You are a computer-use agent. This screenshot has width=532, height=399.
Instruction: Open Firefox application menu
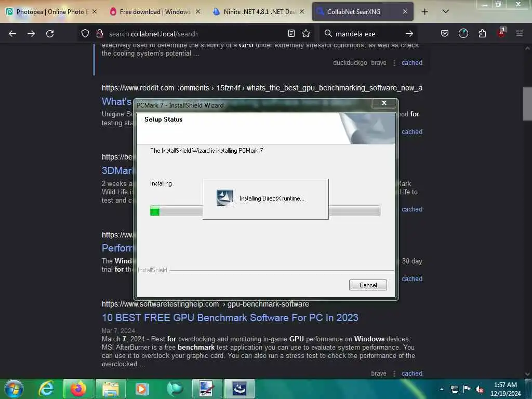click(520, 33)
